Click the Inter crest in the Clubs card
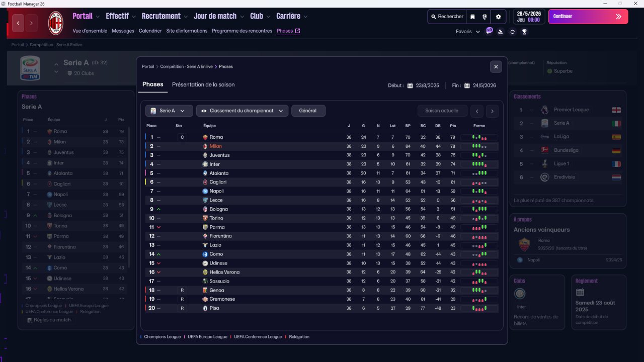Screen dimensions: 644x362 click(x=520, y=293)
